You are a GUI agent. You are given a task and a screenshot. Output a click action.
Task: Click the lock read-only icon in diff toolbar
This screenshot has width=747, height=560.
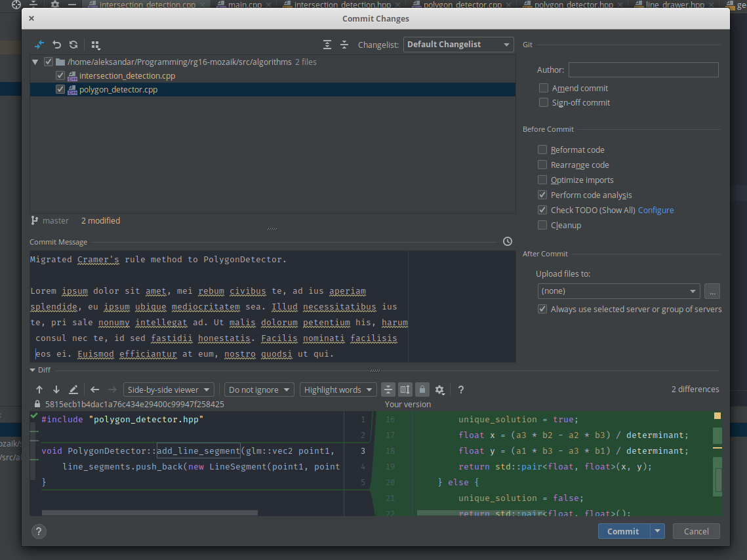pos(422,390)
